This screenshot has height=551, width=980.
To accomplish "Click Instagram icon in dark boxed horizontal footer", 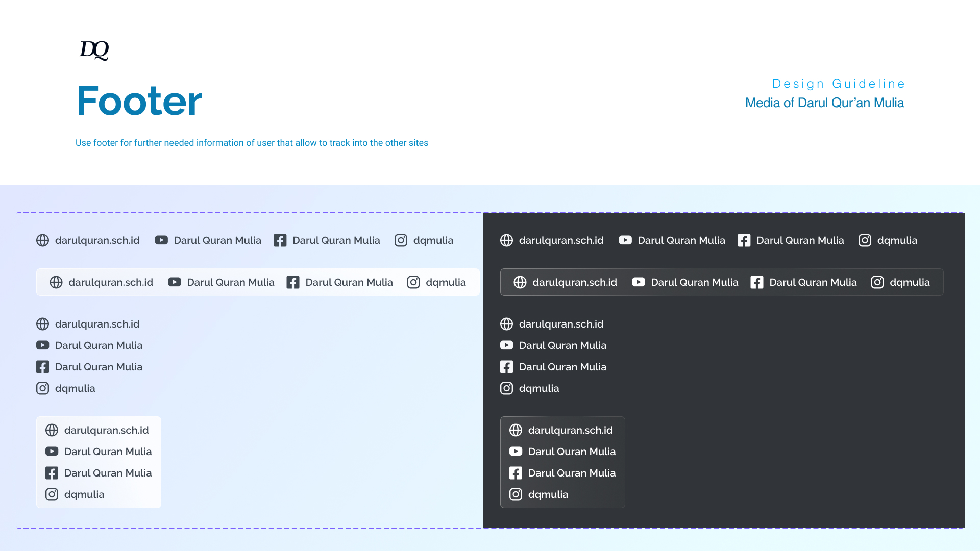I will pos(877,282).
